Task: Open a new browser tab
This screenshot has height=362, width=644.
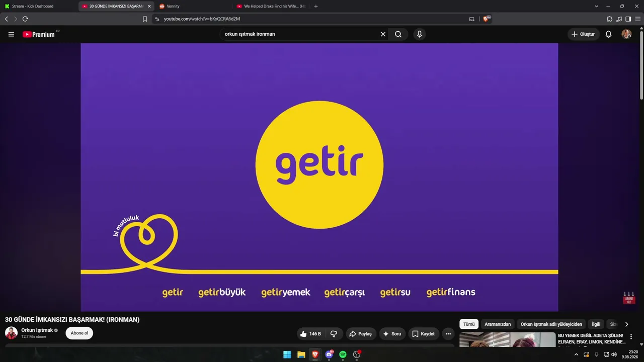Action: click(x=316, y=6)
